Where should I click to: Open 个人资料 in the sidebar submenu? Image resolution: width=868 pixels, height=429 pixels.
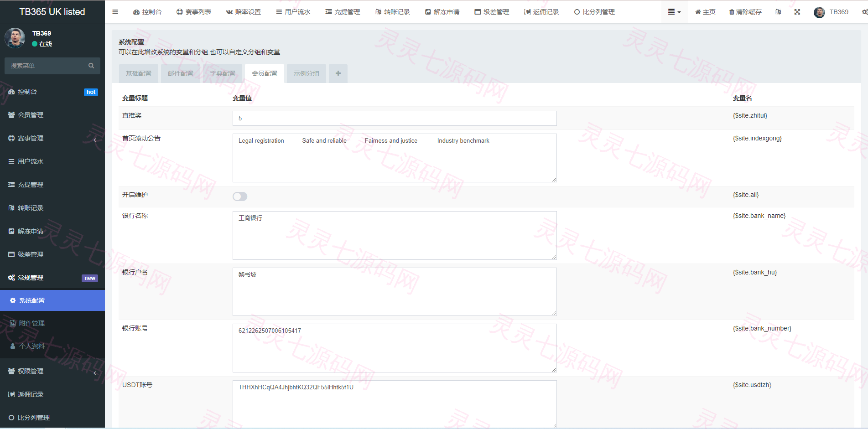coord(52,346)
